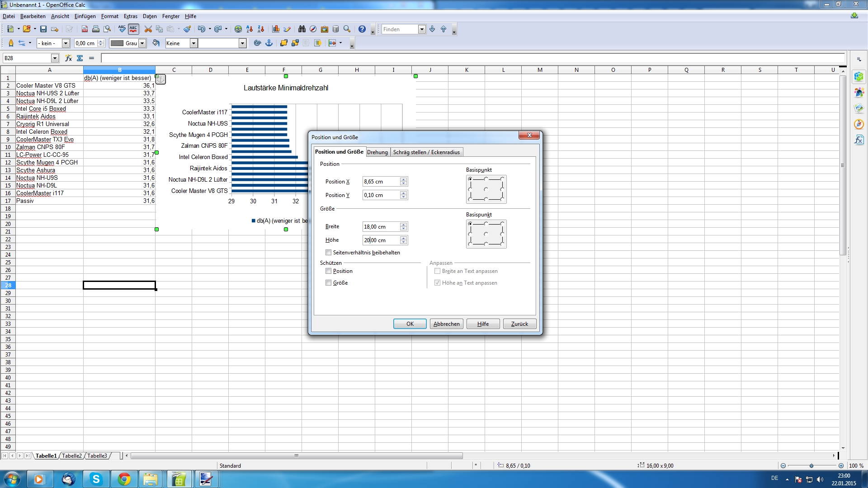
Task: Sort Ascending using A-Z icon
Action: click(250, 29)
